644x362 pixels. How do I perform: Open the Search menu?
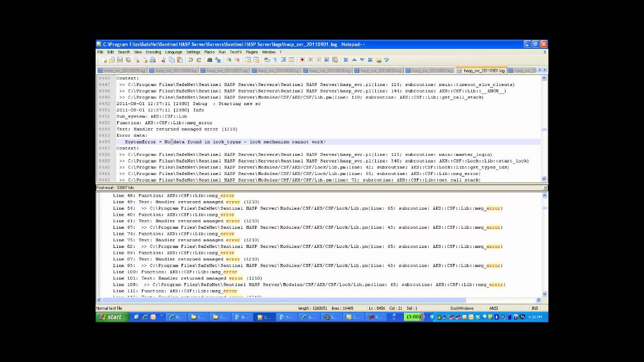coord(124,52)
